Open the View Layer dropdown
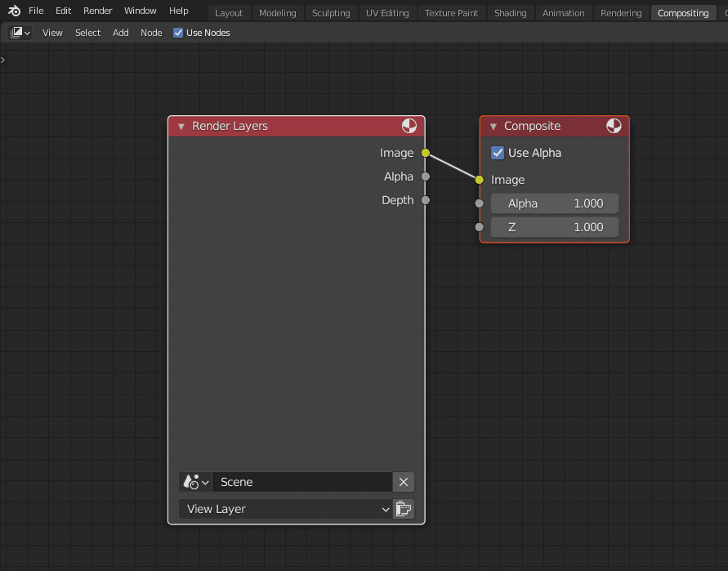The width and height of the screenshot is (728, 571). (x=286, y=509)
